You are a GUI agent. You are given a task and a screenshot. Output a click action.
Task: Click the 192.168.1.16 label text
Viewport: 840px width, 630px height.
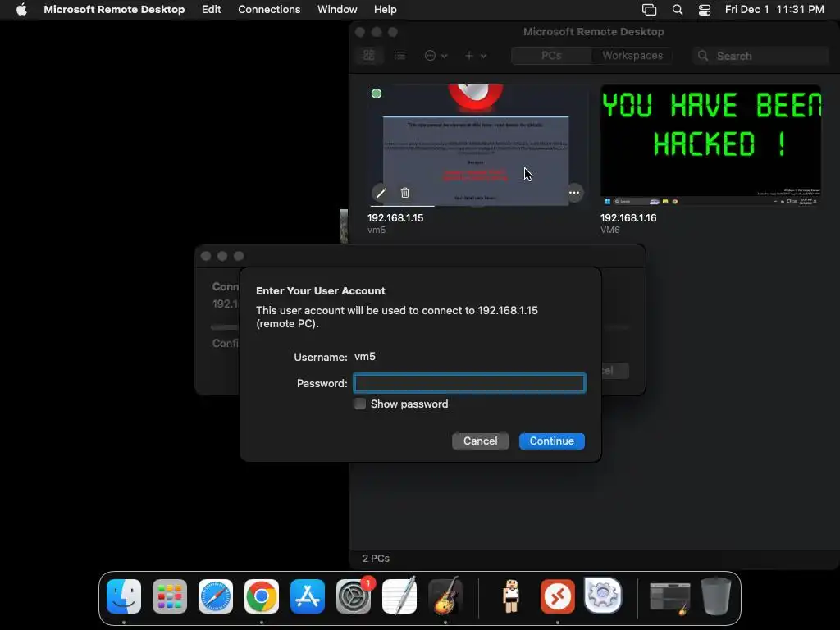point(628,218)
